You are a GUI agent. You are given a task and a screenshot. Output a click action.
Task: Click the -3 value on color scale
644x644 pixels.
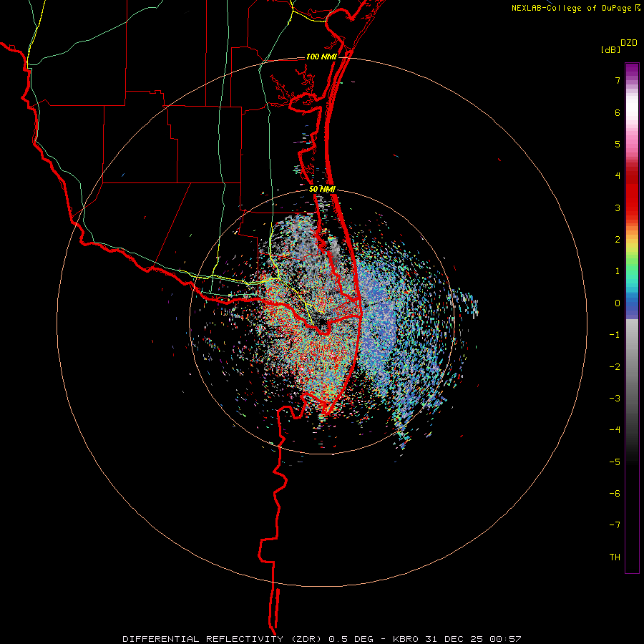coord(615,399)
